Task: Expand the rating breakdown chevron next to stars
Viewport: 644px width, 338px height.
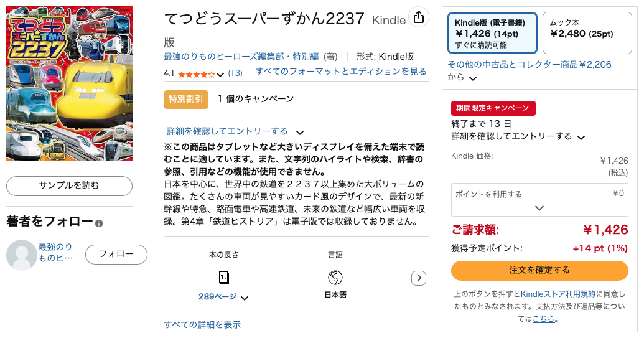Action: point(220,74)
